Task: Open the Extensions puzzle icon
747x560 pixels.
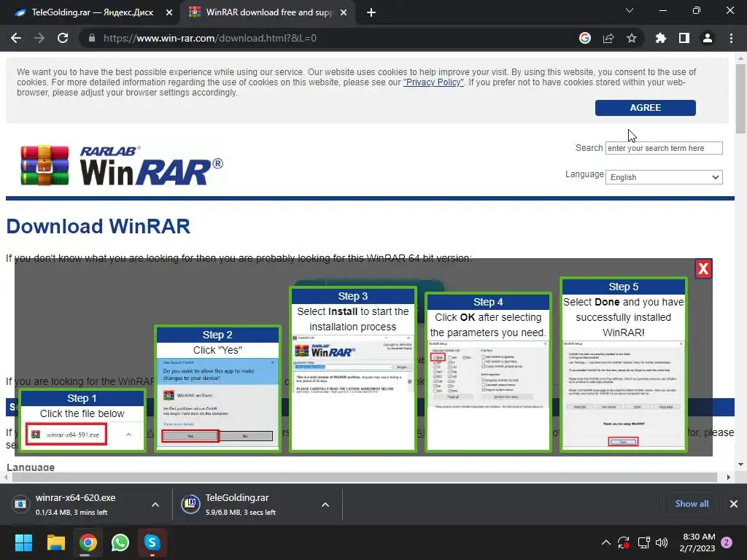Action: (x=661, y=38)
